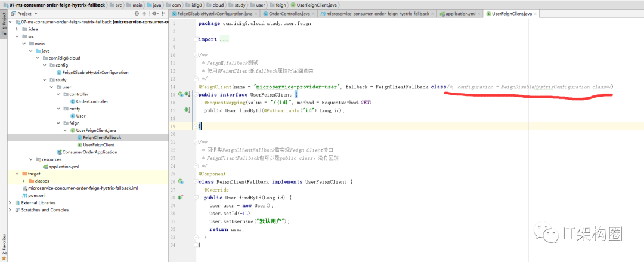Viewport: 644px width, 262px height.
Task: Select the UserFeignClient.java editor tab
Action: point(512,14)
